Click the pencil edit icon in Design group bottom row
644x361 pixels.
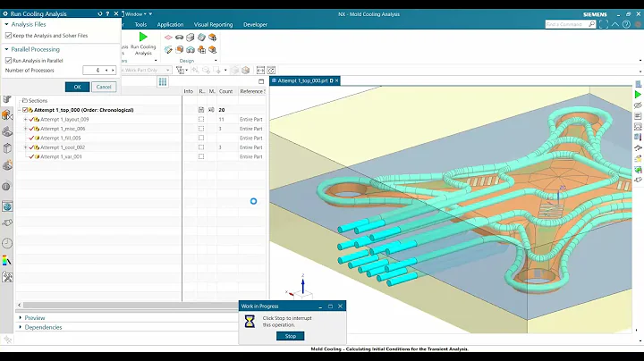click(x=168, y=50)
